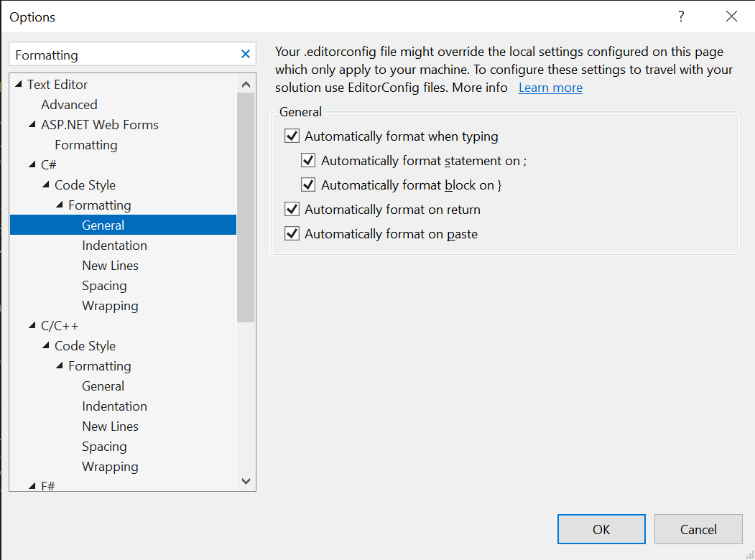Confirm settings with the OK button
755x560 pixels.
601,529
